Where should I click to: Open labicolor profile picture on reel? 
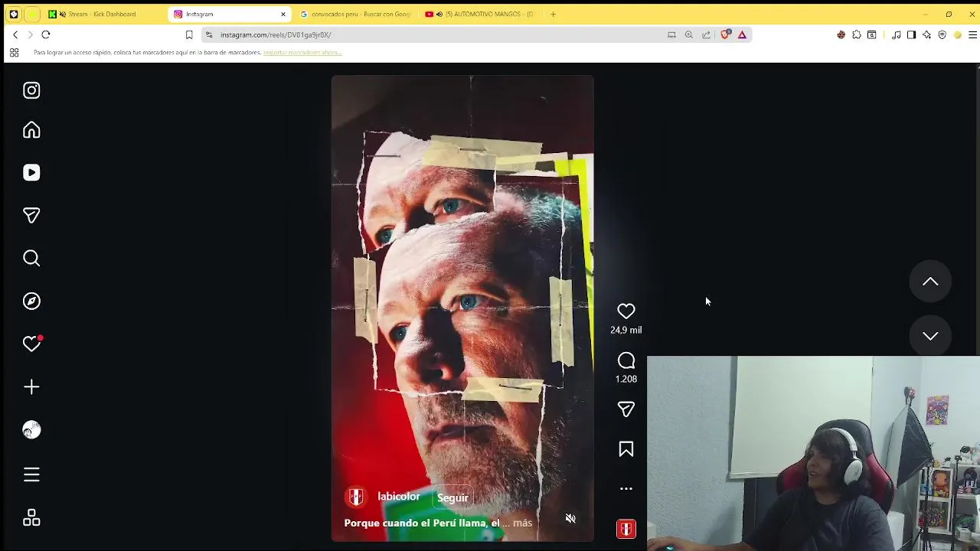356,497
